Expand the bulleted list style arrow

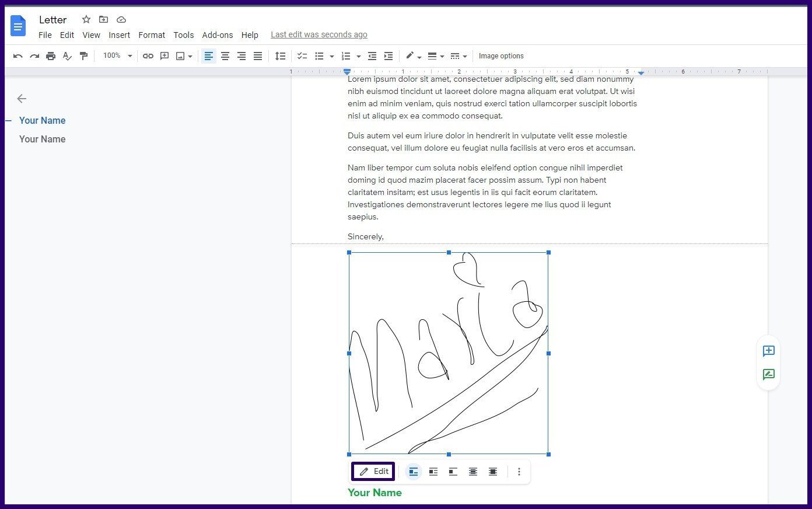click(x=332, y=57)
